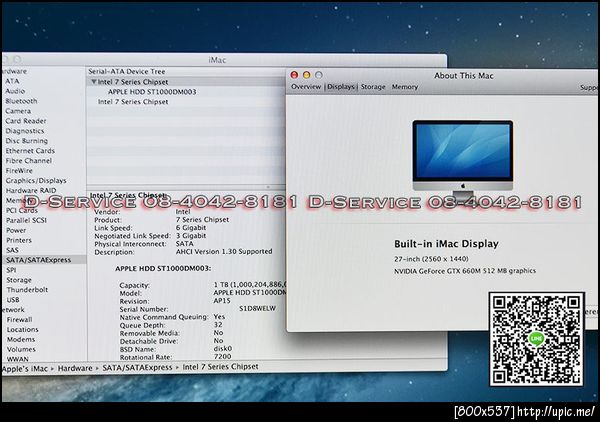This screenshot has width=600, height=422.
Task: Open the Memory tab in About This Mac
Action: (404, 87)
